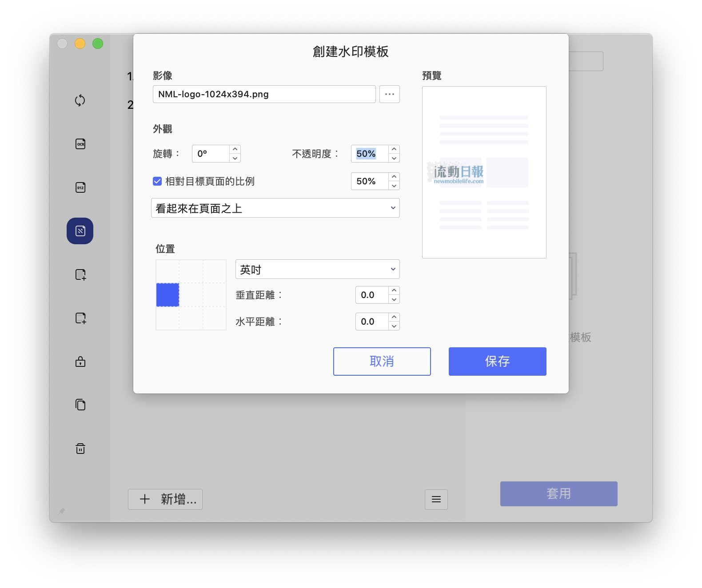
Task: Click the Convert tool icon in sidebar
Action: tap(80, 100)
